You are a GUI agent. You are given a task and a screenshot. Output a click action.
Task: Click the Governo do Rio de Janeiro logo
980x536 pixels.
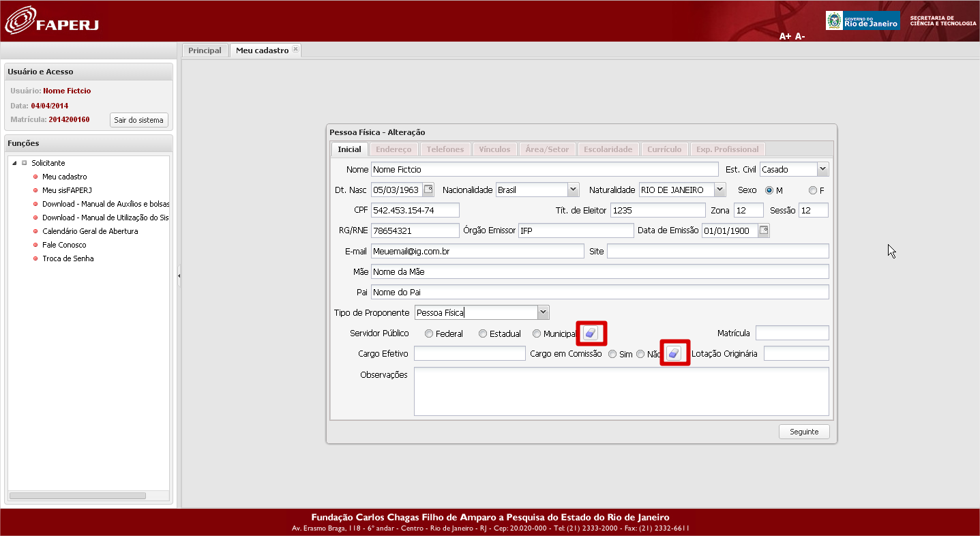(x=862, y=20)
